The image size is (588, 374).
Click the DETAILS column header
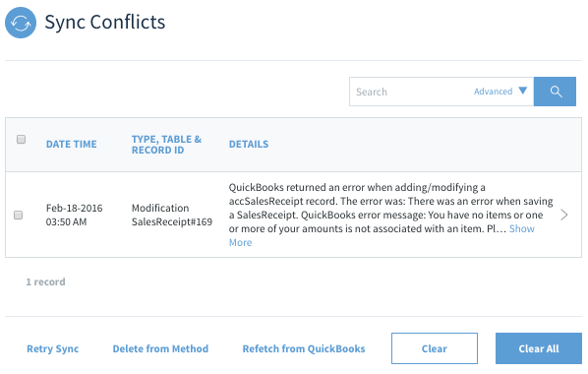pyautogui.click(x=249, y=145)
